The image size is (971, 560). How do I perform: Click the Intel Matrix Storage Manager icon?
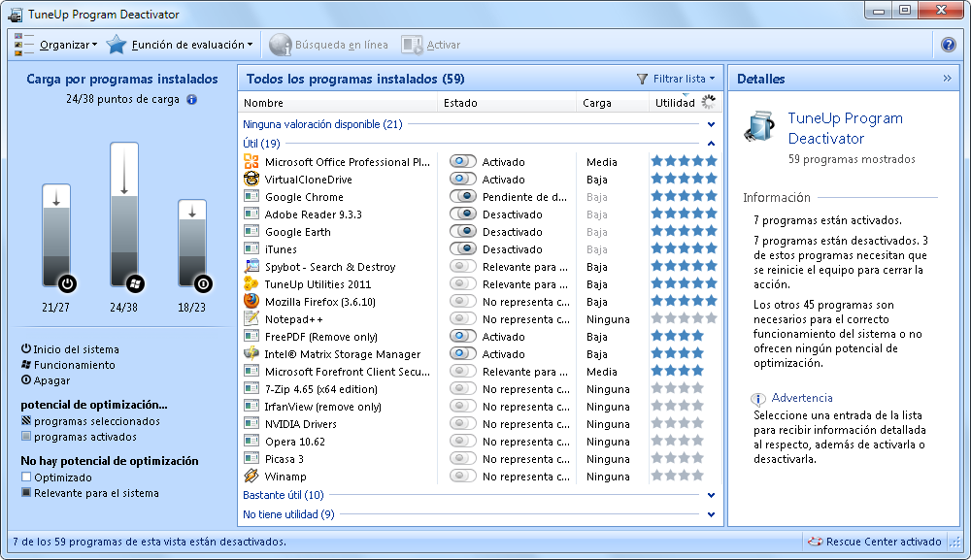(x=251, y=354)
